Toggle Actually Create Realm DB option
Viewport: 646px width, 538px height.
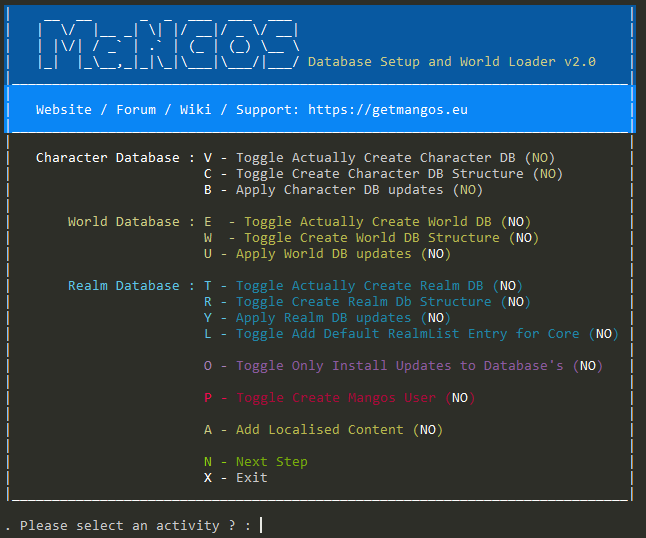tap(363, 285)
